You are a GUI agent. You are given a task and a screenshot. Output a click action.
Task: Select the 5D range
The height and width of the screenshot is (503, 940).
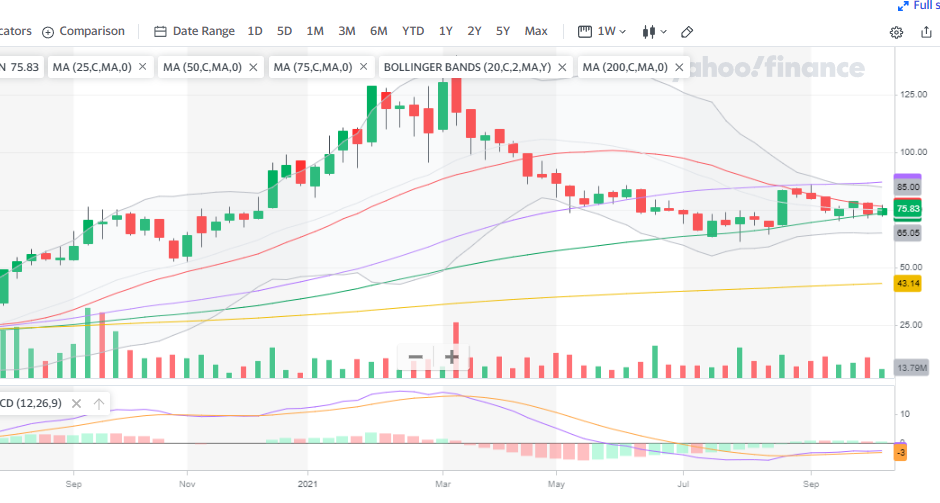tap(284, 31)
